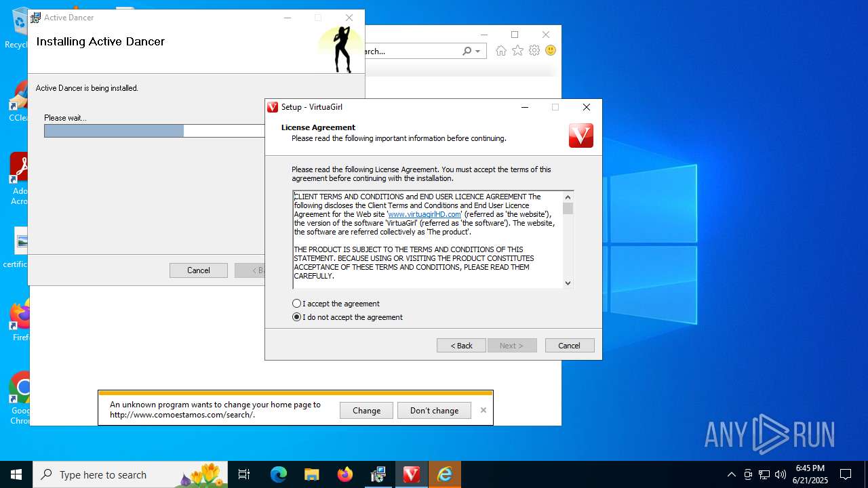Switch to Active Dancer installer taskbar item
This screenshot has height=488, width=868.
pyautogui.click(x=378, y=474)
